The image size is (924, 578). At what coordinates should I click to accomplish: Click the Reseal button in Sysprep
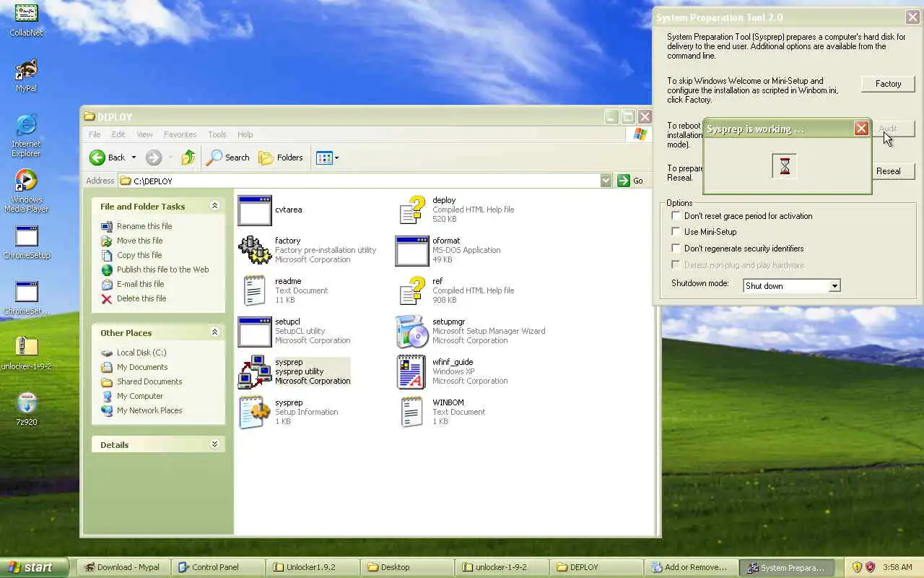click(x=894, y=171)
